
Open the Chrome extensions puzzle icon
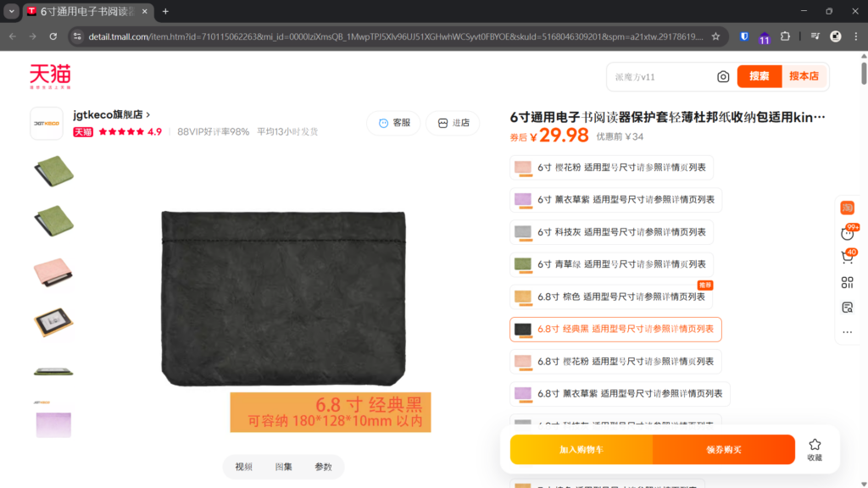[x=785, y=36]
